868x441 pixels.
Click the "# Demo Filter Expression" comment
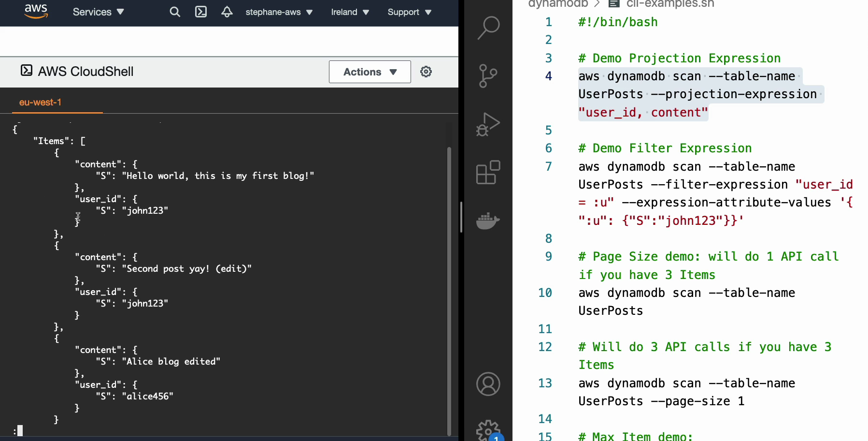665,148
